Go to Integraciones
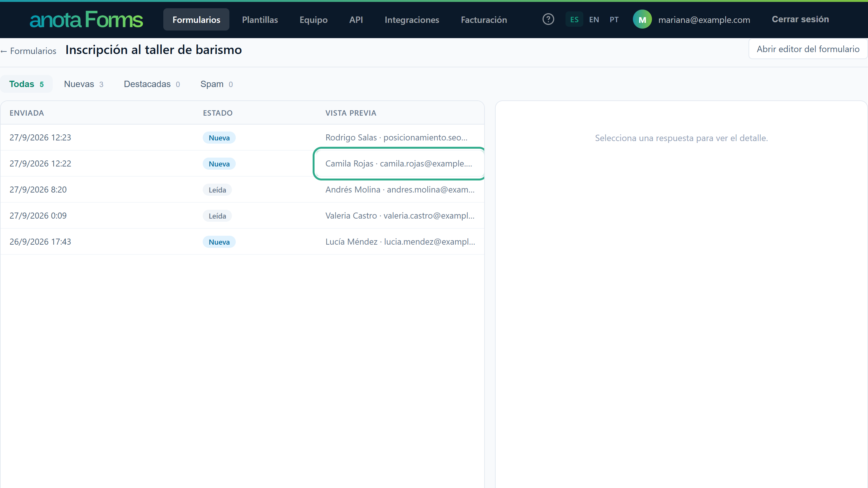This screenshot has height=488, width=868. (x=412, y=20)
